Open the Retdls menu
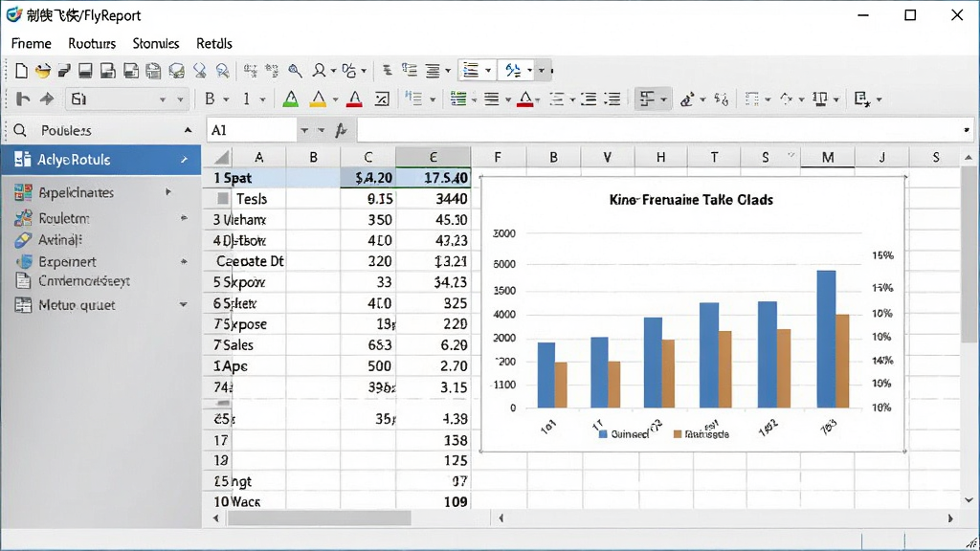980x551 pixels. pyautogui.click(x=213, y=43)
